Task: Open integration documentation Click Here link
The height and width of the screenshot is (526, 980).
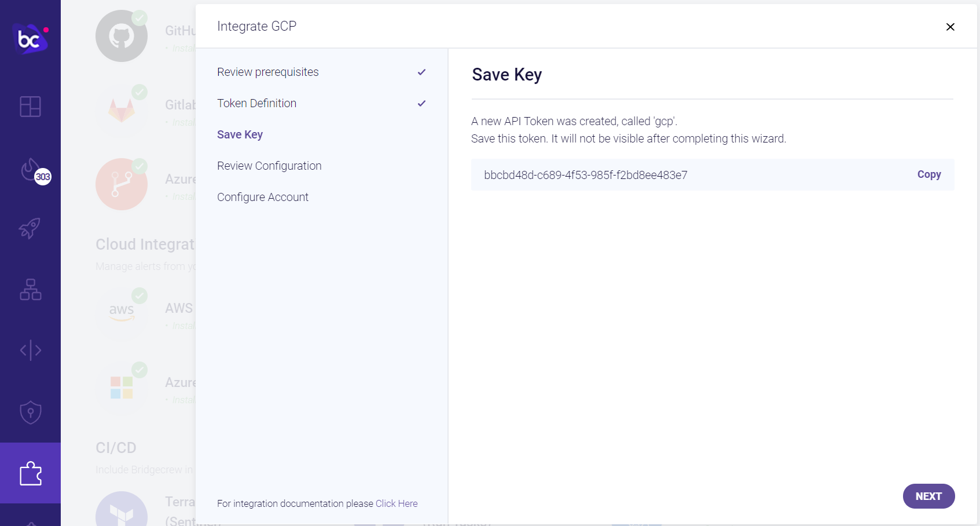Action: point(397,503)
